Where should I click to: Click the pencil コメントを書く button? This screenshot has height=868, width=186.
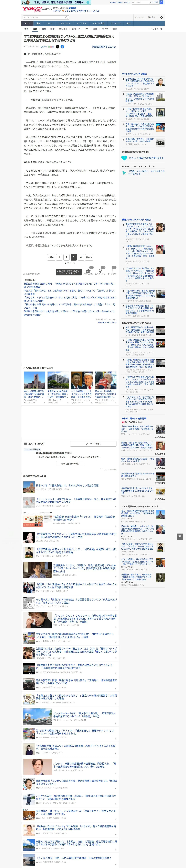93,444
